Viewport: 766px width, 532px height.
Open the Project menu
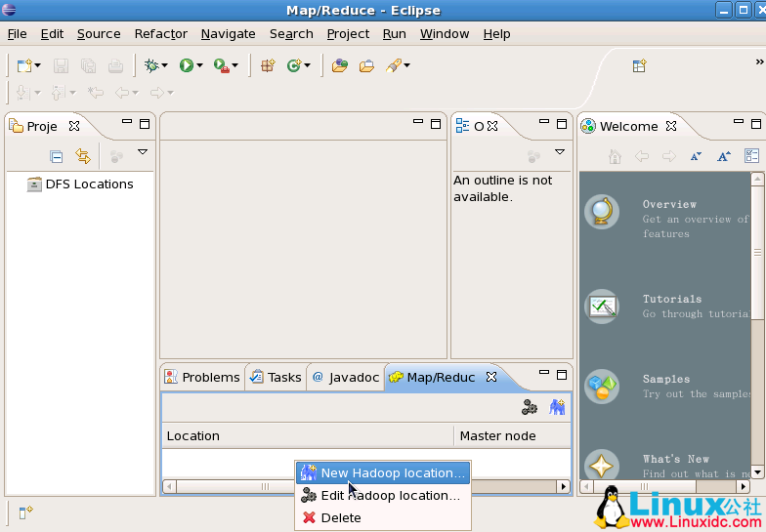click(348, 33)
